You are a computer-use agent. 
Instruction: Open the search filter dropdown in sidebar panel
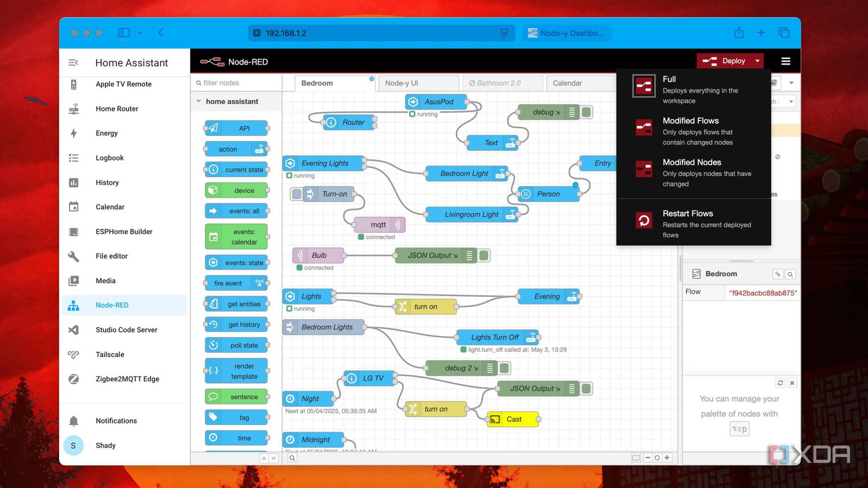click(x=791, y=101)
